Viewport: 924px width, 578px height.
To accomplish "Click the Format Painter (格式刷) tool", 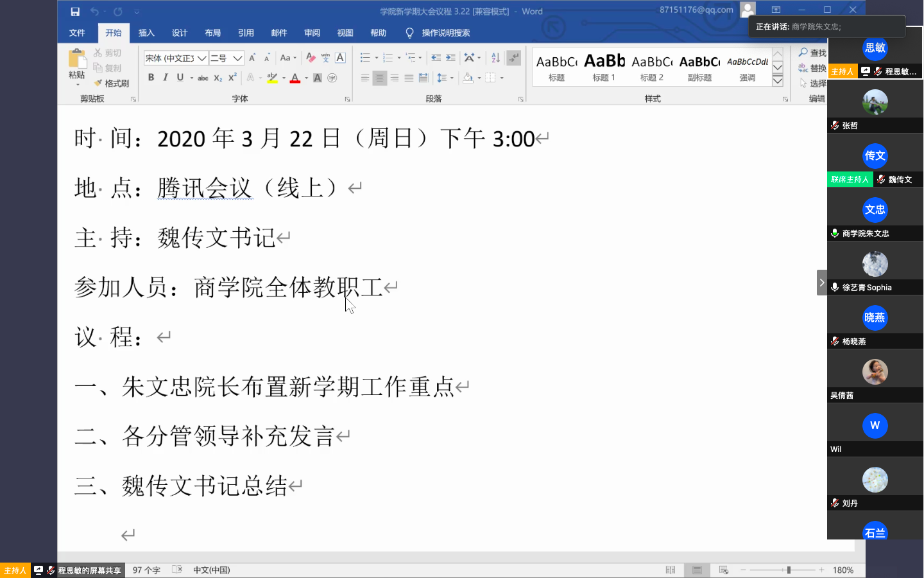I will point(112,83).
